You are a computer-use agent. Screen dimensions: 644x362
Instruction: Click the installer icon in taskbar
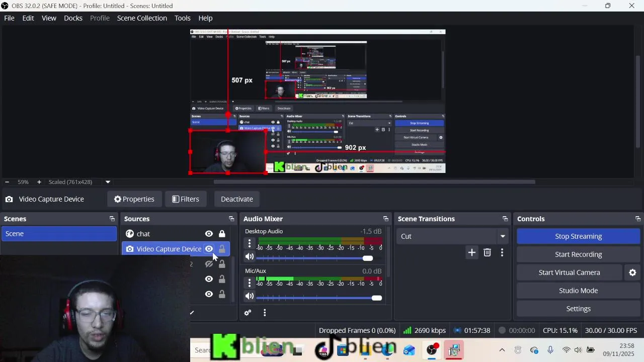454,350
